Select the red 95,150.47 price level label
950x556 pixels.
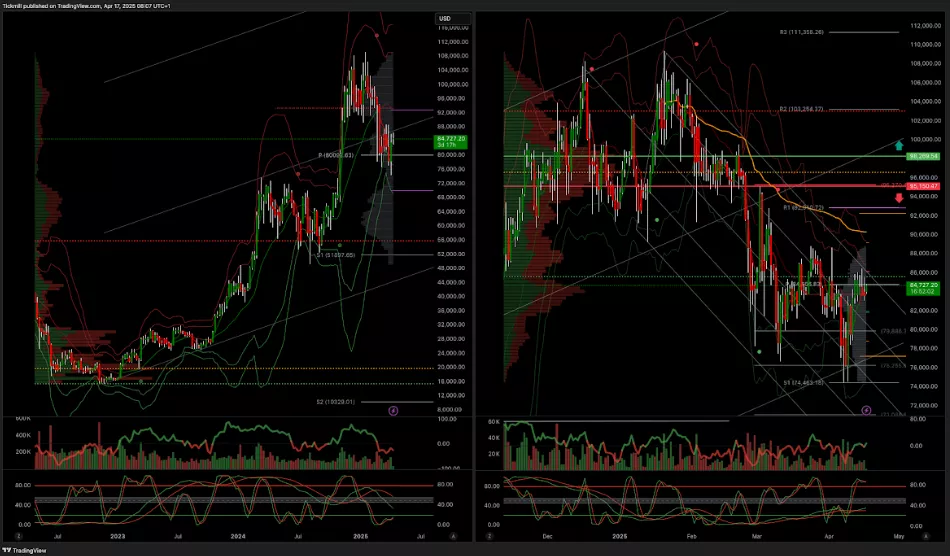coord(922,186)
